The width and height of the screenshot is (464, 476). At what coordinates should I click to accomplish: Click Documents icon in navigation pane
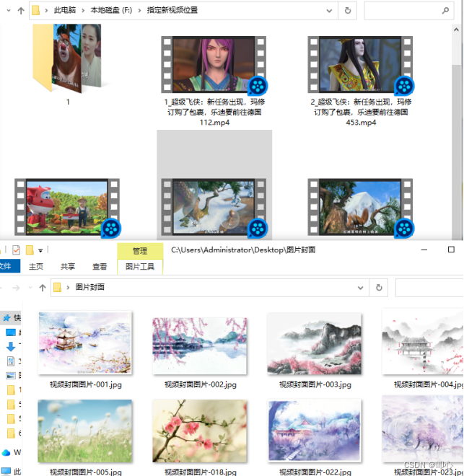coord(11,361)
